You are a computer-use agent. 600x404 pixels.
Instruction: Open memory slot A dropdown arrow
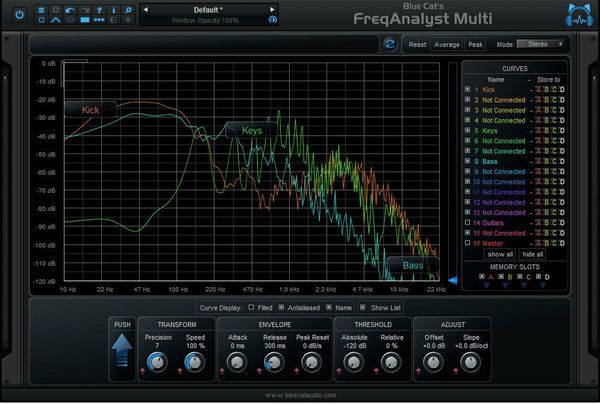(486, 285)
